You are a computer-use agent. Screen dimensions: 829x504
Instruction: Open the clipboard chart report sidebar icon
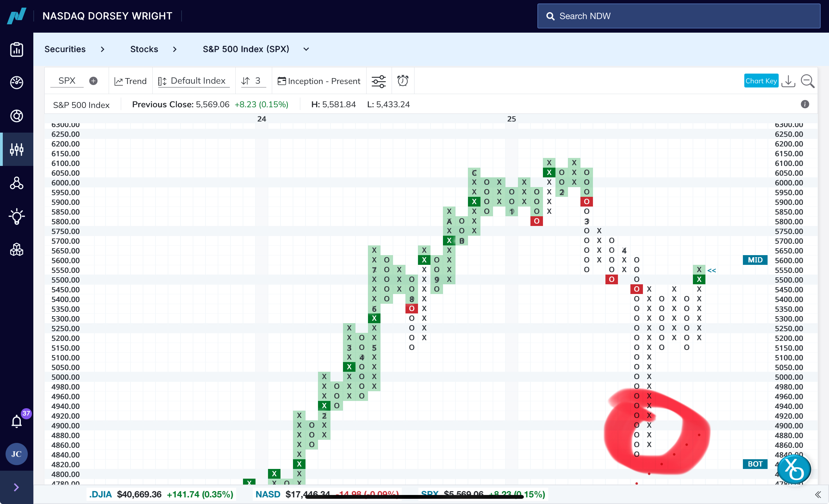pos(17,50)
